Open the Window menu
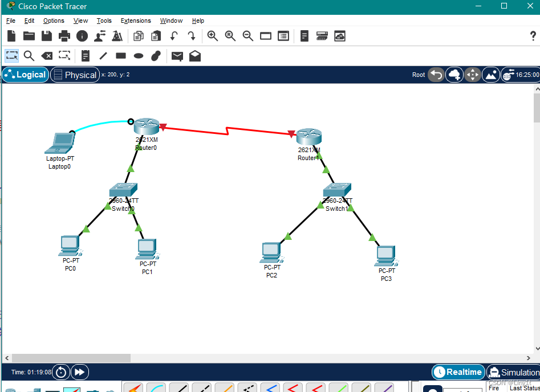Image resolution: width=540 pixels, height=392 pixels. click(171, 21)
